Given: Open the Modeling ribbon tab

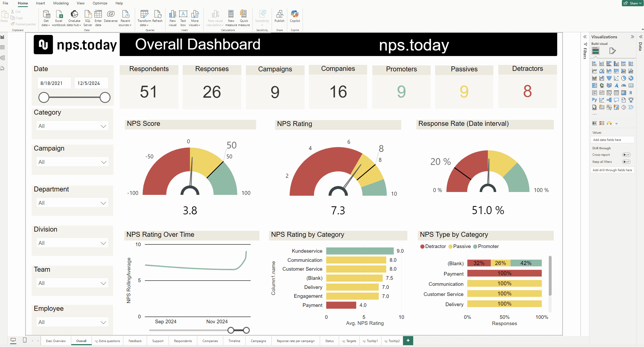Looking at the screenshot, I should coord(61,3).
